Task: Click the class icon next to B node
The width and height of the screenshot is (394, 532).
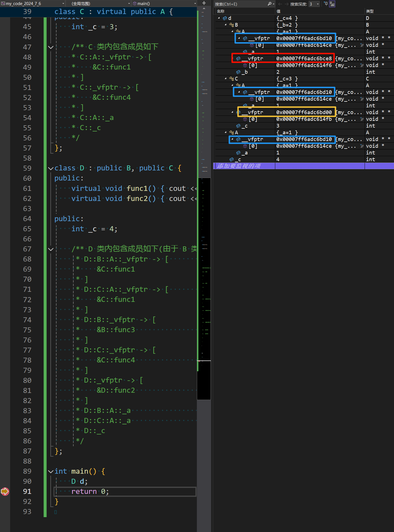Action: [232, 25]
